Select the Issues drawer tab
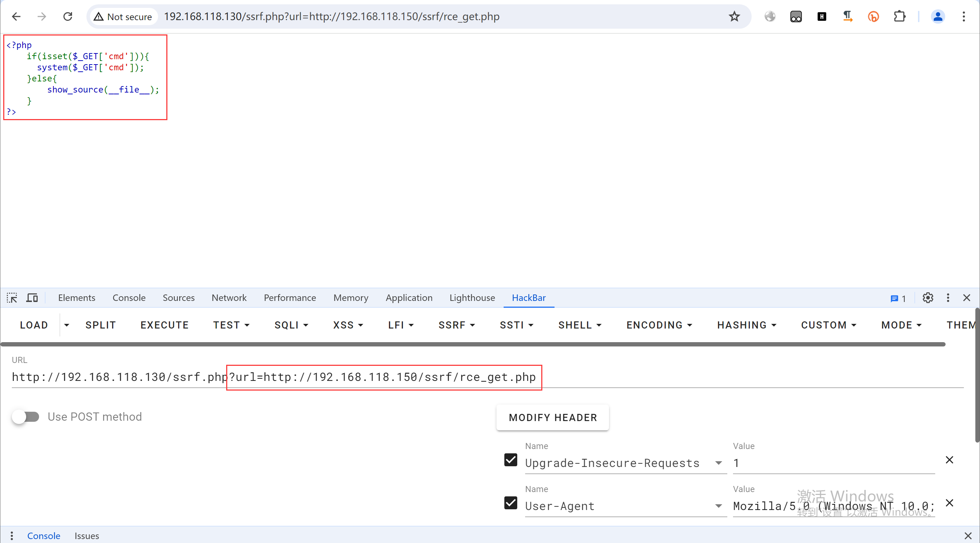 pyautogui.click(x=87, y=536)
